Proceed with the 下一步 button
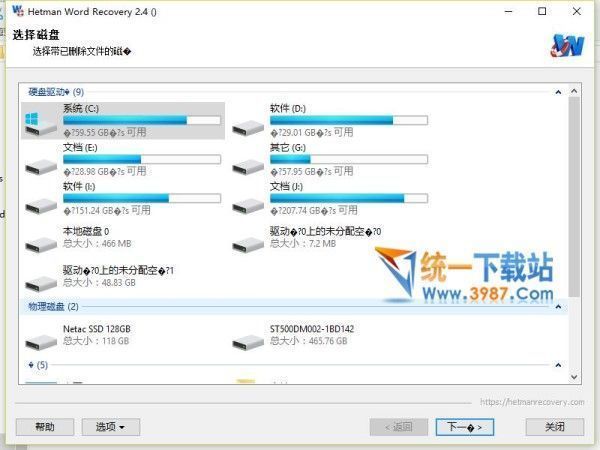This screenshot has height=450, width=600. [465, 427]
